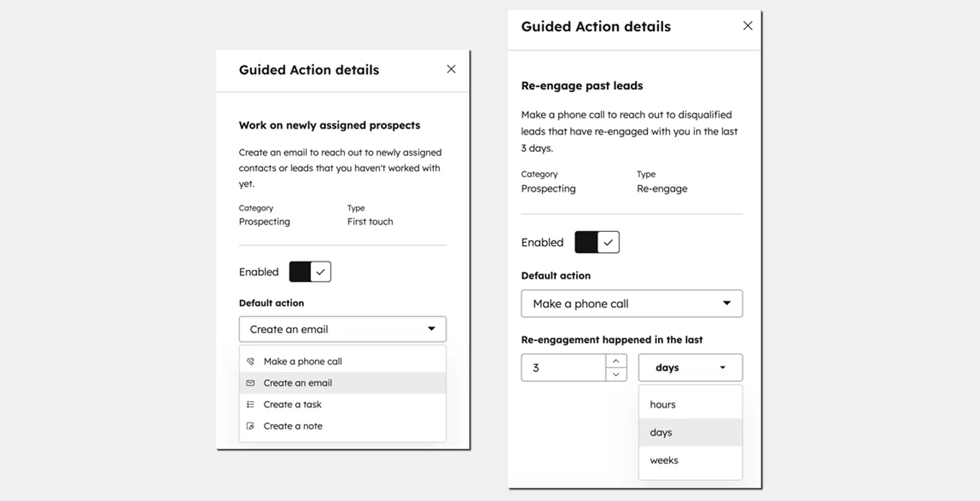Click the phone icon beside Make a phone call
The width and height of the screenshot is (980, 501).
pyautogui.click(x=250, y=361)
